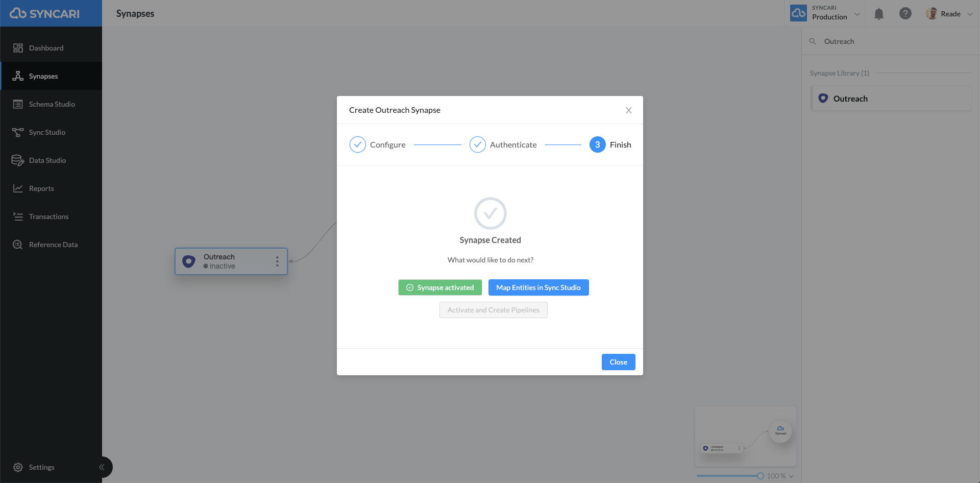The width and height of the screenshot is (980, 483).
Task: Open Schema Studio icon in sidebar
Action: pyautogui.click(x=18, y=104)
